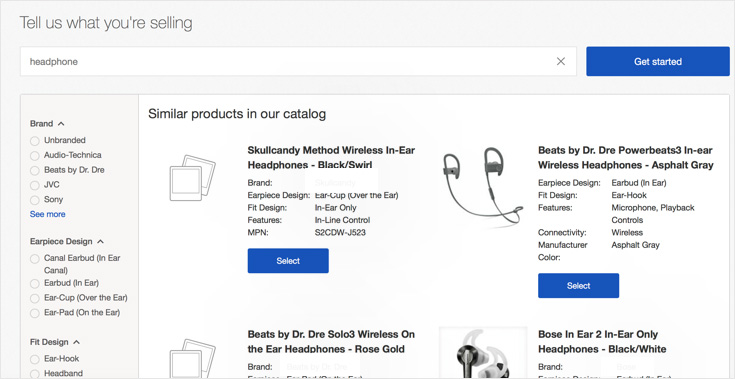Choose Beats by Dr. Dre brand filter
Screen dimensions: 735x379
tap(34, 171)
